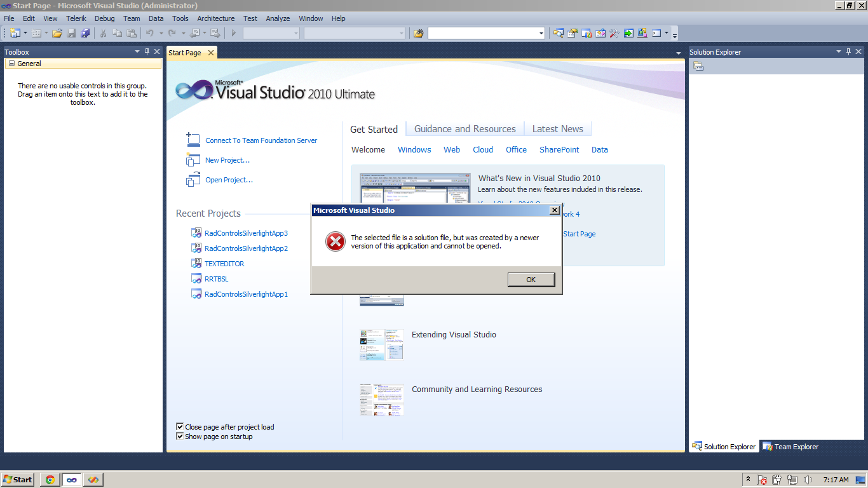
Task: Click the Add New Item toolbar icon
Action: tap(36, 33)
